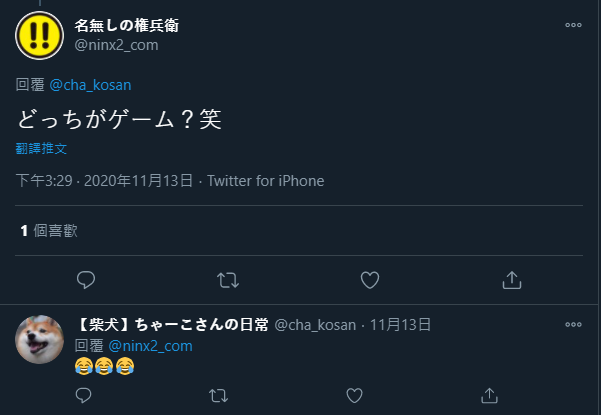Share the main tweet
The width and height of the screenshot is (601, 415).
click(x=511, y=279)
